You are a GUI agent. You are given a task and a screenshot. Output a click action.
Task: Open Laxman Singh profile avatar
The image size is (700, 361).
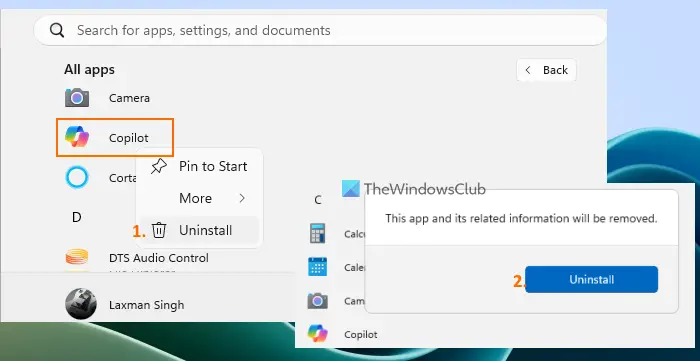coord(80,304)
